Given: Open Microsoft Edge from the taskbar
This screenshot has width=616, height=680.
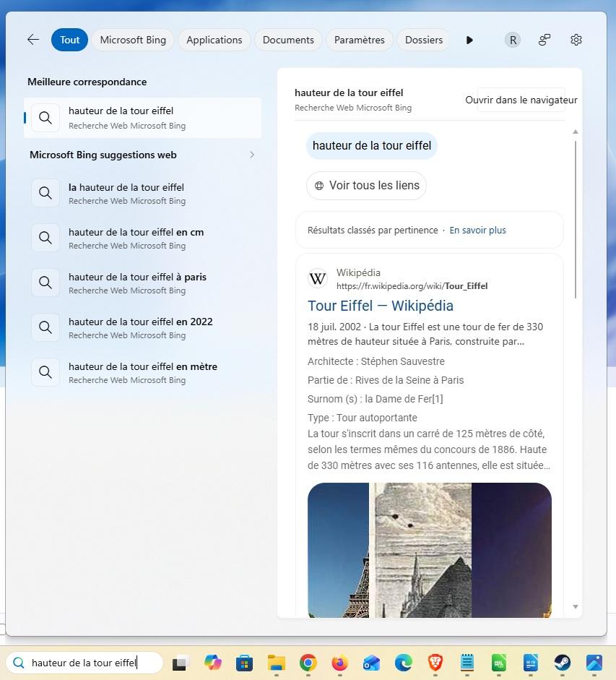Looking at the screenshot, I should click(404, 663).
